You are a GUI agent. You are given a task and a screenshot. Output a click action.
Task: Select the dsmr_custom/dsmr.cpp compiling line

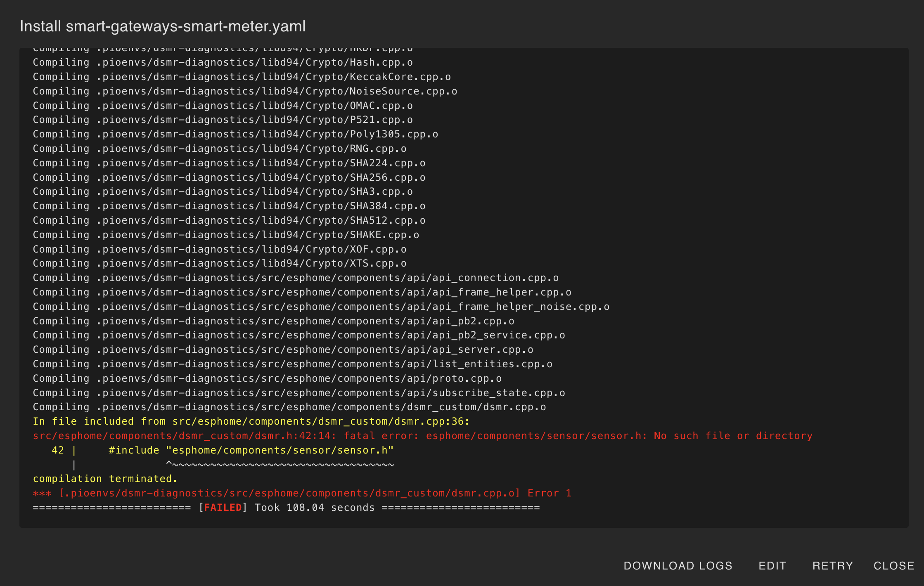[x=289, y=406]
